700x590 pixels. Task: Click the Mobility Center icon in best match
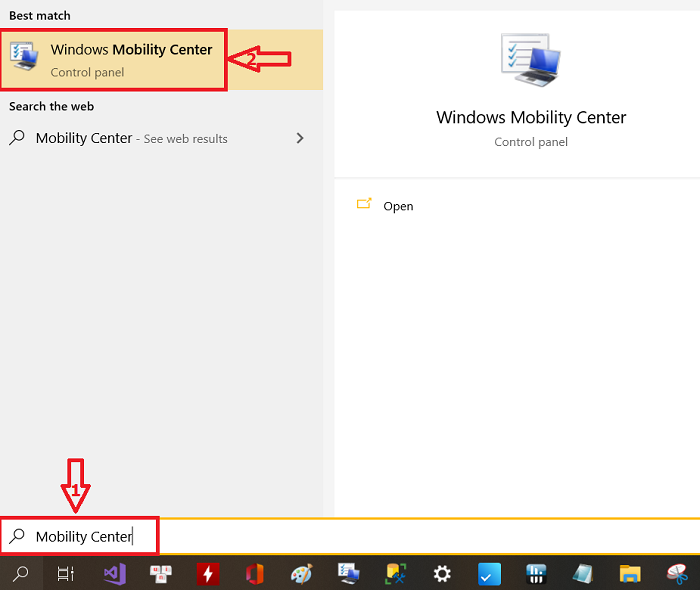click(24, 56)
